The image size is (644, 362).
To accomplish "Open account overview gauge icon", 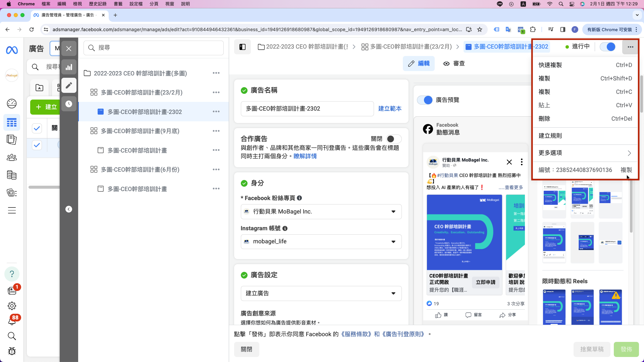I will [12, 104].
